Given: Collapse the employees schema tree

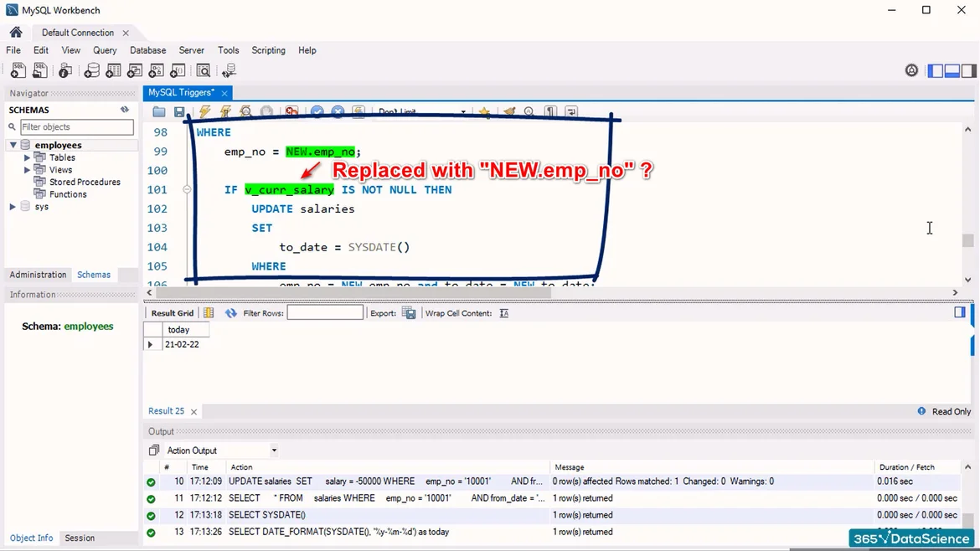Looking at the screenshot, I should click(13, 145).
